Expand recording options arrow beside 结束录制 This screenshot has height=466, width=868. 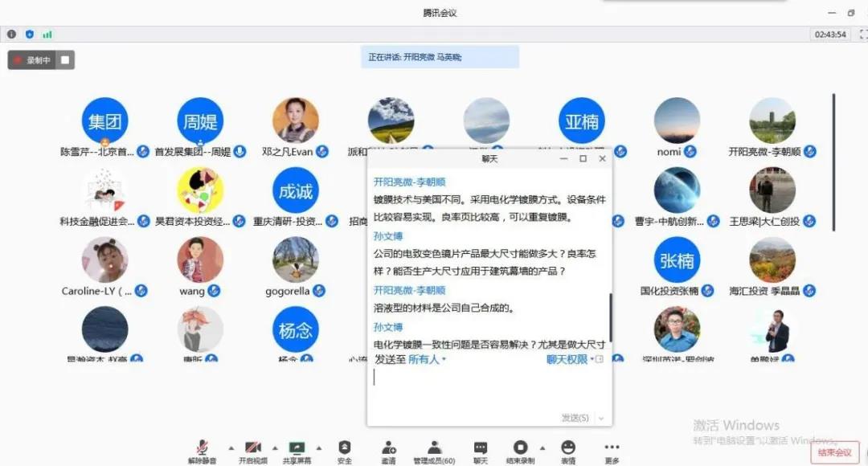click(542, 448)
